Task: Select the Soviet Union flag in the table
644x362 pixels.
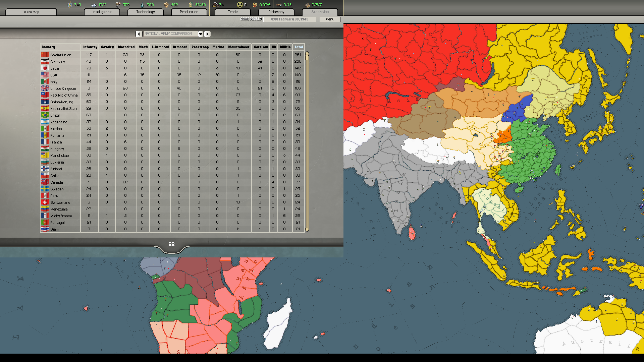Action: [x=45, y=54]
